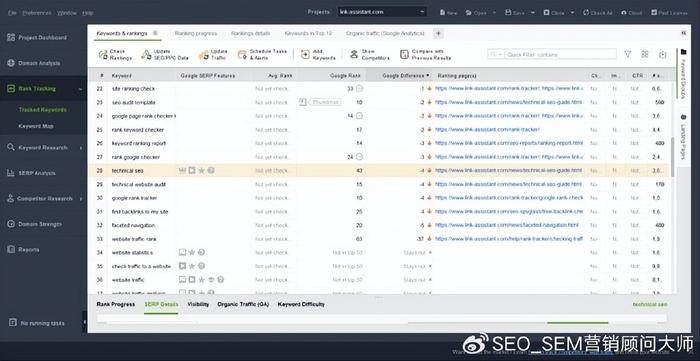Click the Show Competitors icon
The width and height of the screenshot is (700, 361).
pos(354,54)
